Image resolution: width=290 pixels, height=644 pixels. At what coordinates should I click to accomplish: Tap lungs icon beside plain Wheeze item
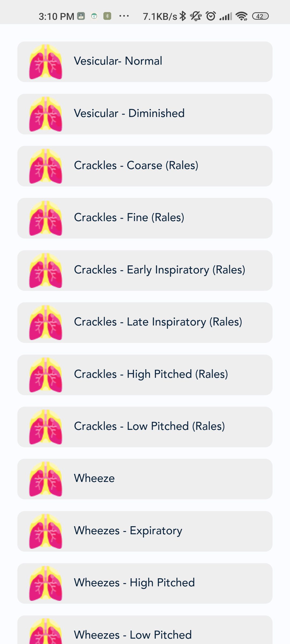click(x=46, y=479)
